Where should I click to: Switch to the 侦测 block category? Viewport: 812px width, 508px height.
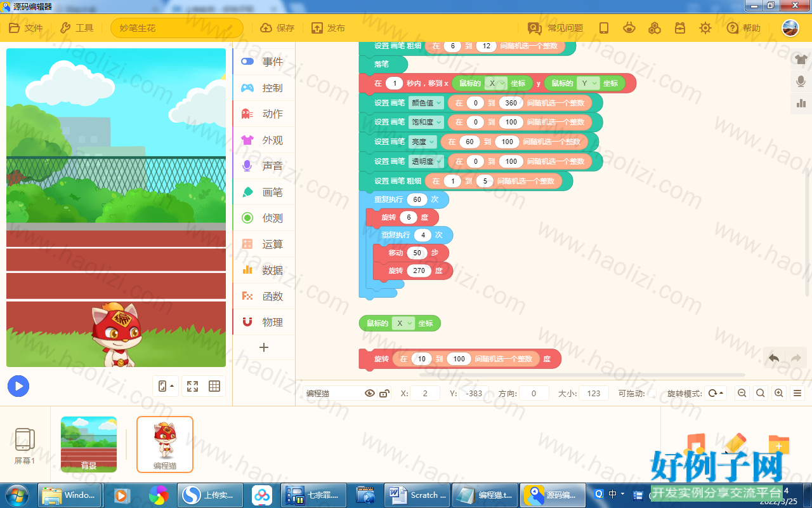(265, 218)
